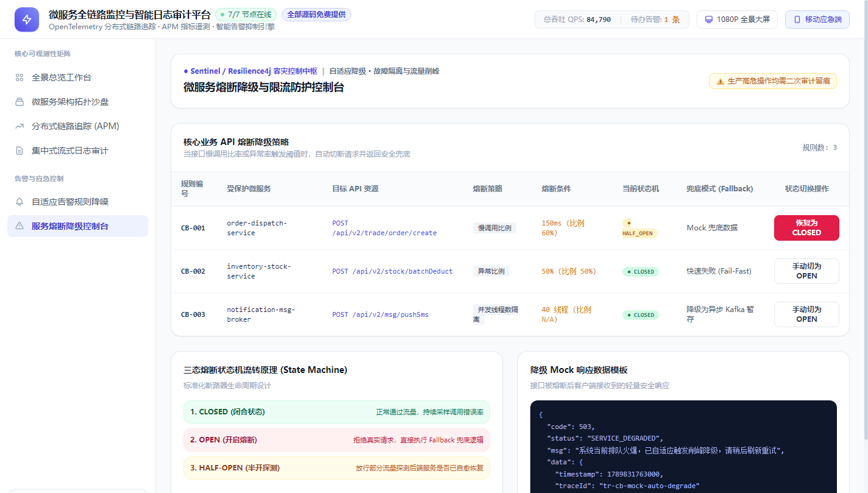Click the 降级为异步 Kafka 暂存 fallback cell
Viewport: 868px width, 493px height.
click(x=720, y=314)
